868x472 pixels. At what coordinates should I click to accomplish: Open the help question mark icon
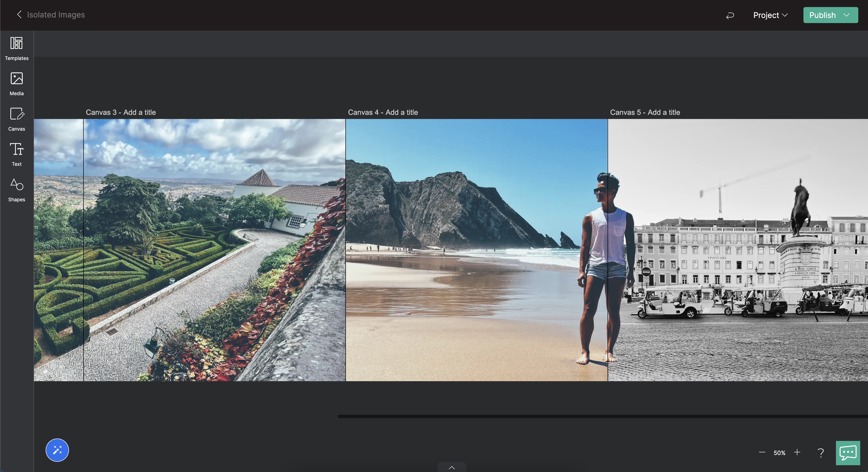821,452
